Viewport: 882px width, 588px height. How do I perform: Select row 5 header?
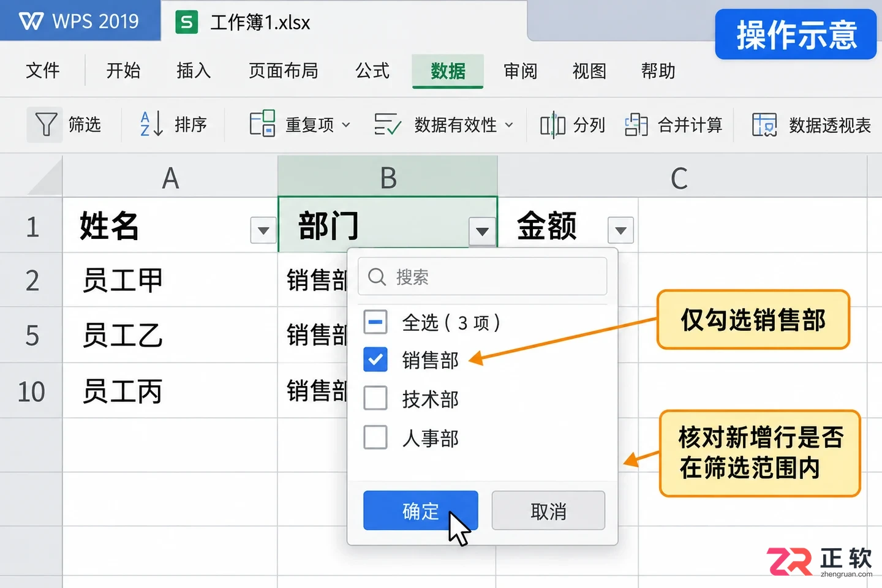(x=31, y=336)
